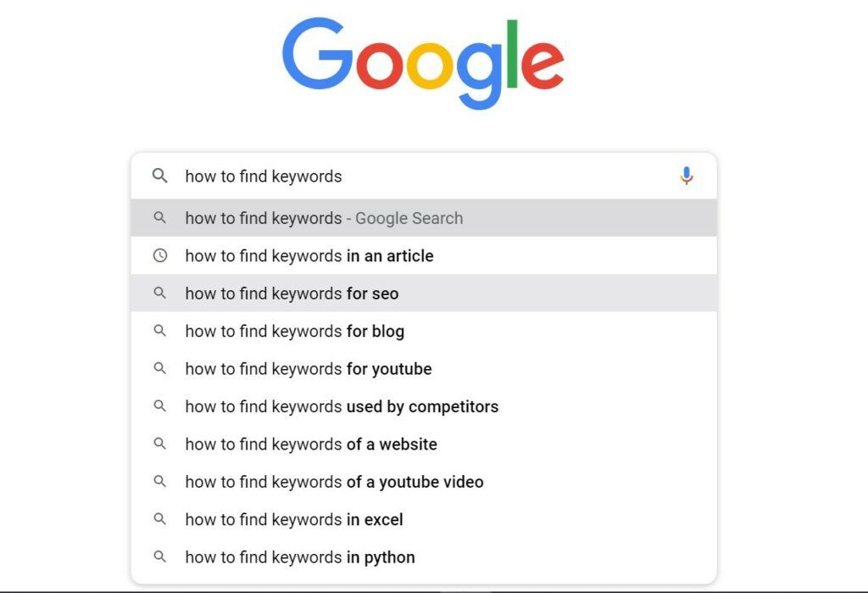
Task: Click the magnifying glass inside the search bar
Action: (x=160, y=176)
